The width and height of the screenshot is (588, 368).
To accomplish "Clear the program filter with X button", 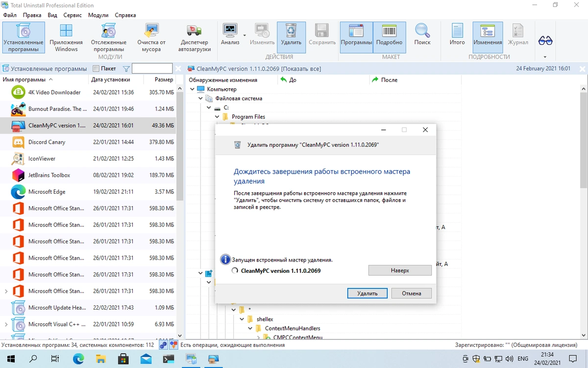I will [x=178, y=69].
